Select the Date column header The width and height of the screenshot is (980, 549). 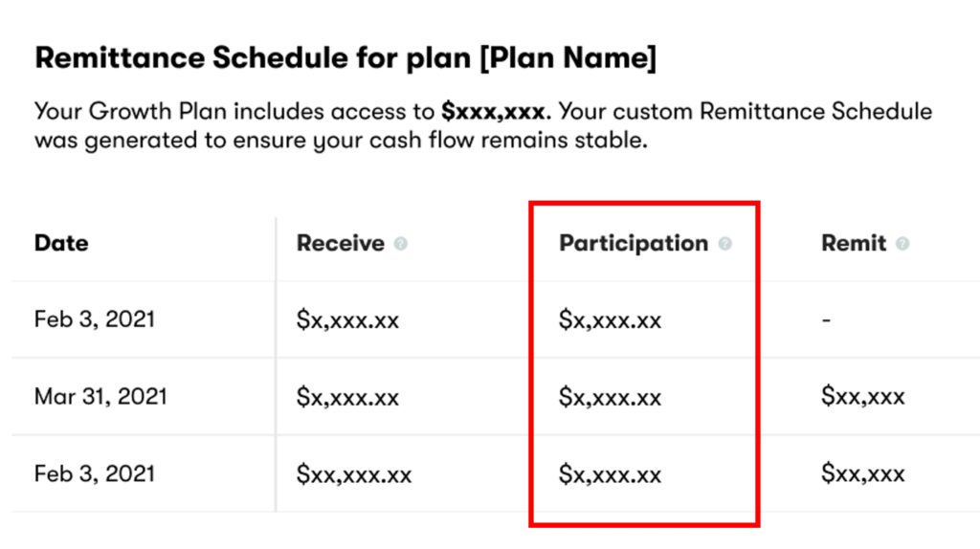pos(61,243)
